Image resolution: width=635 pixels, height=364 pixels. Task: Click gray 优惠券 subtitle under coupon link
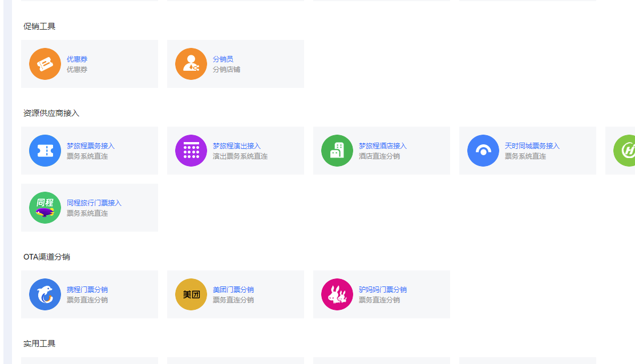click(x=77, y=70)
